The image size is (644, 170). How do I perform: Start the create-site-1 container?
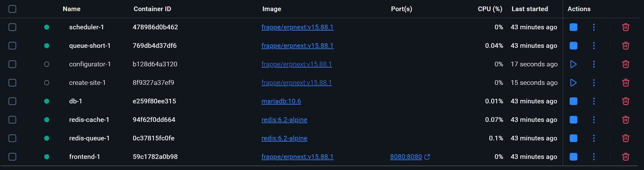(573, 83)
